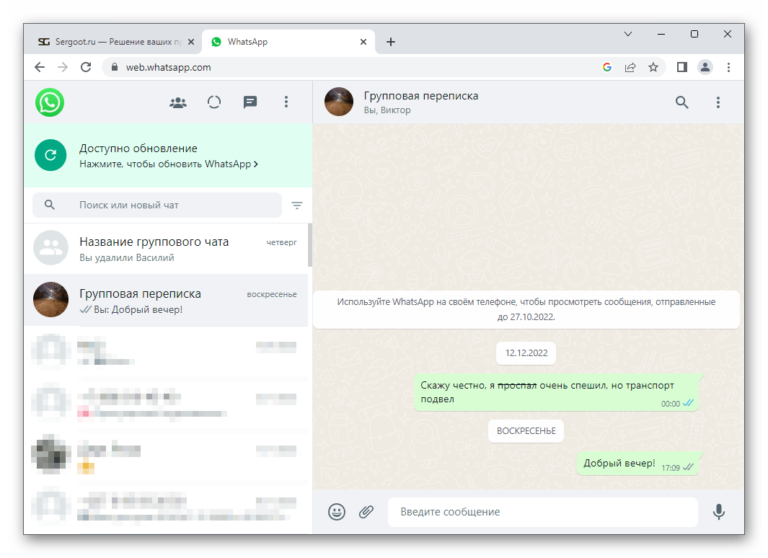768x558 pixels.
Task: Open a new browser tab with plus
Action: [x=390, y=42]
